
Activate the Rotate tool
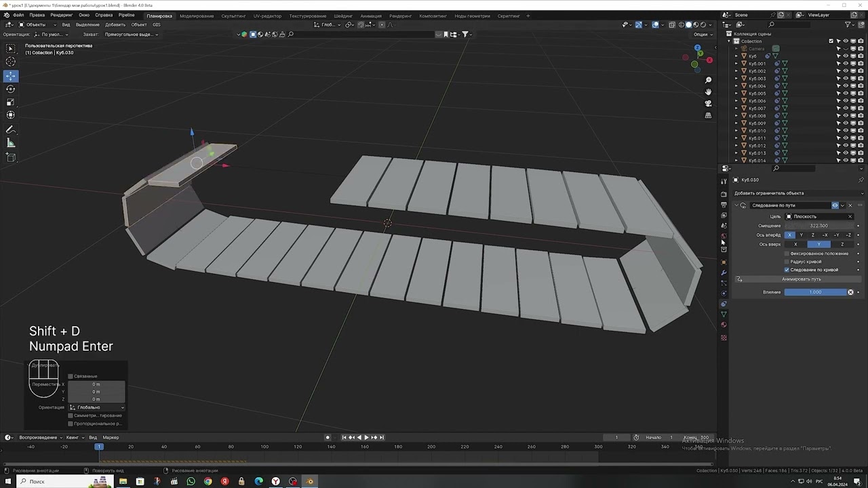(x=10, y=89)
